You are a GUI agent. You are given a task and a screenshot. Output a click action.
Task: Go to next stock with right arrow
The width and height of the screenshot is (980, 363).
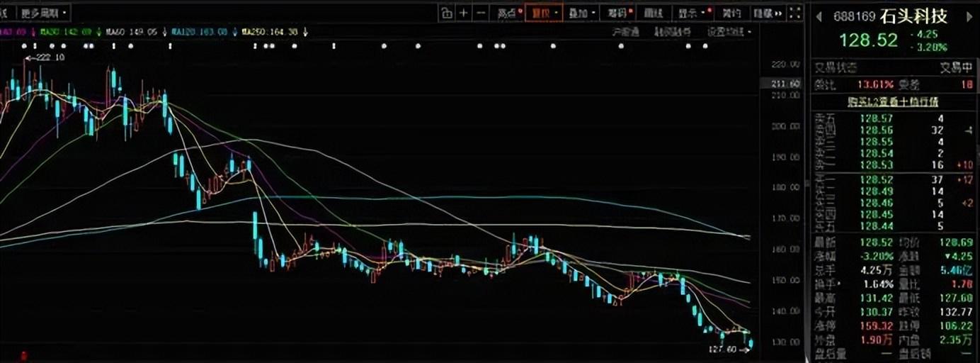[969, 16]
